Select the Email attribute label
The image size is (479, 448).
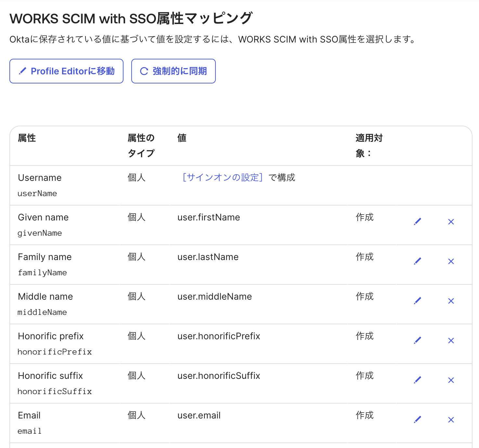coord(29,415)
